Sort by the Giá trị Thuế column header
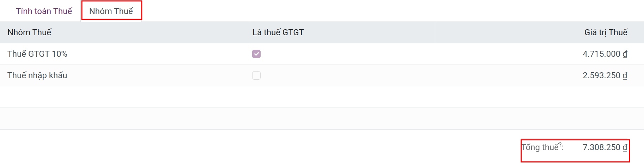644x166 pixels. (606, 32)
